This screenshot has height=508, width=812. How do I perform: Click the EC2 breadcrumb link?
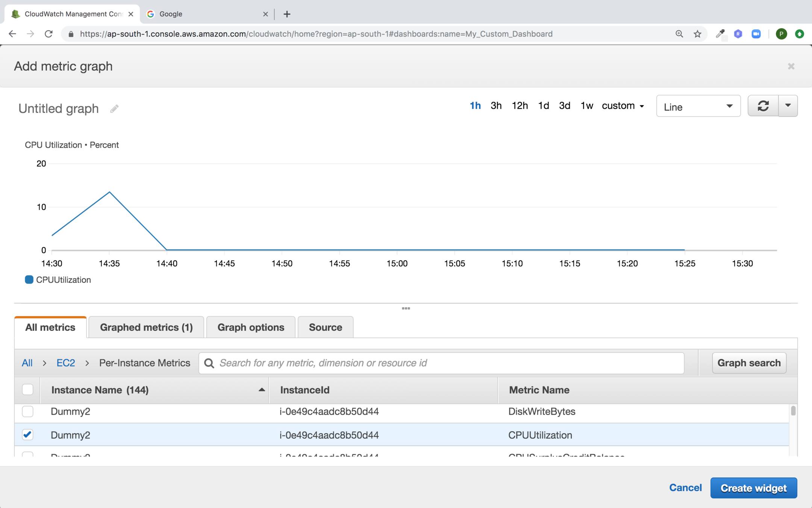click(x=66, y=363)
